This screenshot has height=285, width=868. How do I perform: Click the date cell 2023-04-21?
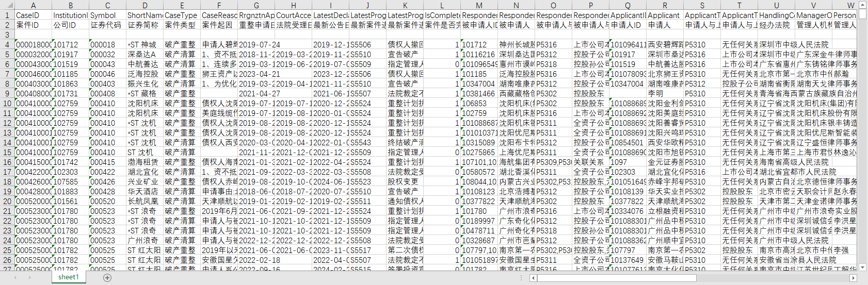coord(256,74)
